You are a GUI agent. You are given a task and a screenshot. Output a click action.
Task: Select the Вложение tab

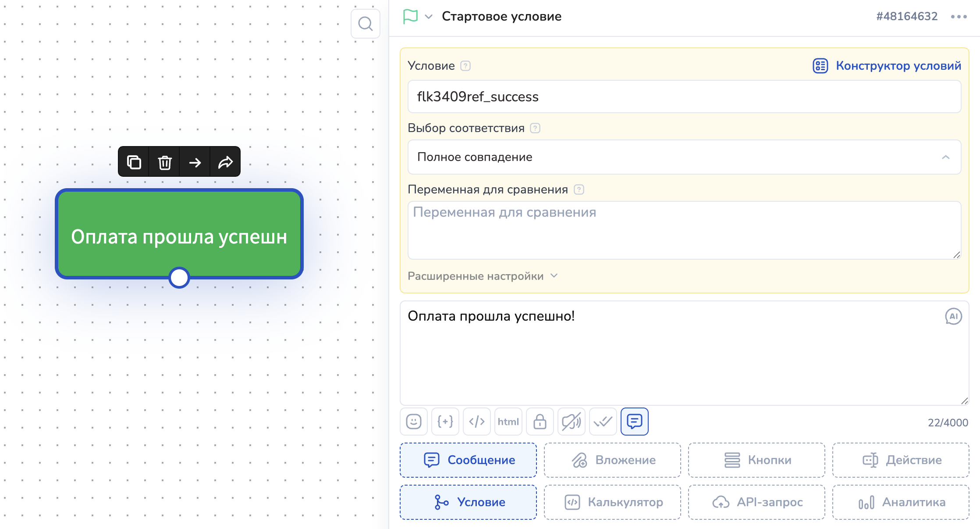pyautogui.click(x=612, y=460)
